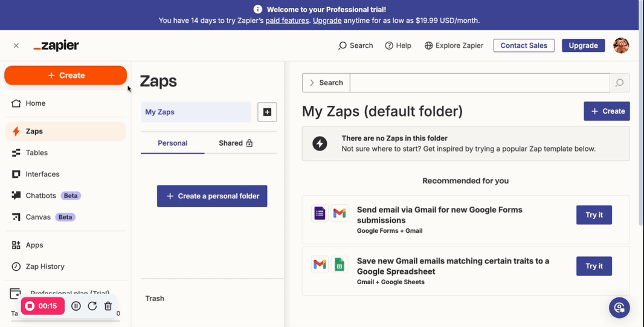Open Explore Zapier globe menu
Screen dimensions: 644x327
click(x=454, y=45)
